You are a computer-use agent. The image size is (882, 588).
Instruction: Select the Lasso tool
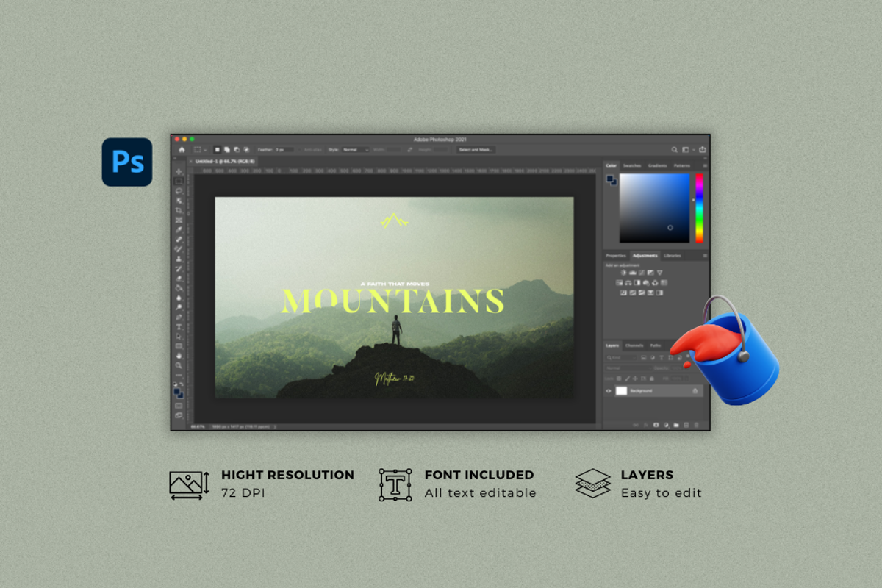tap(179, 190)
